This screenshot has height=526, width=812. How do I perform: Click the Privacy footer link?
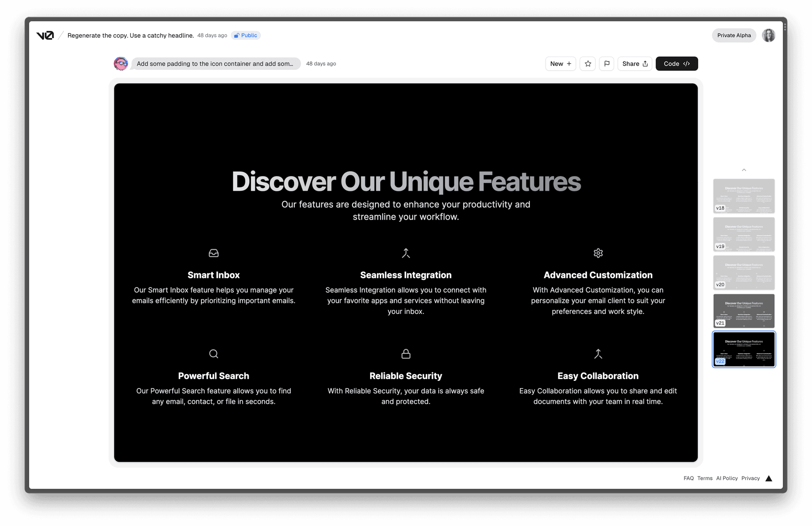tap(751, 478)
